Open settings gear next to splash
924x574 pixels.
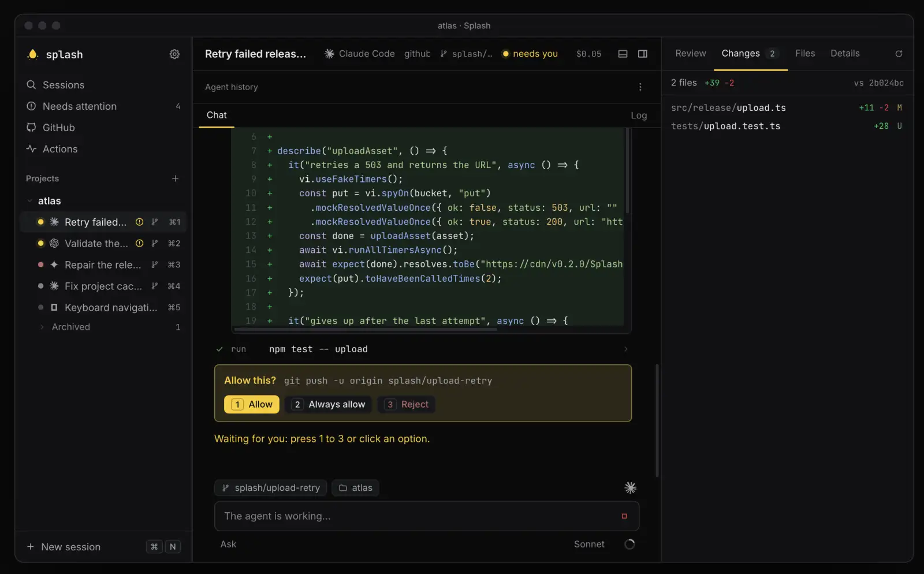[174, 54]
